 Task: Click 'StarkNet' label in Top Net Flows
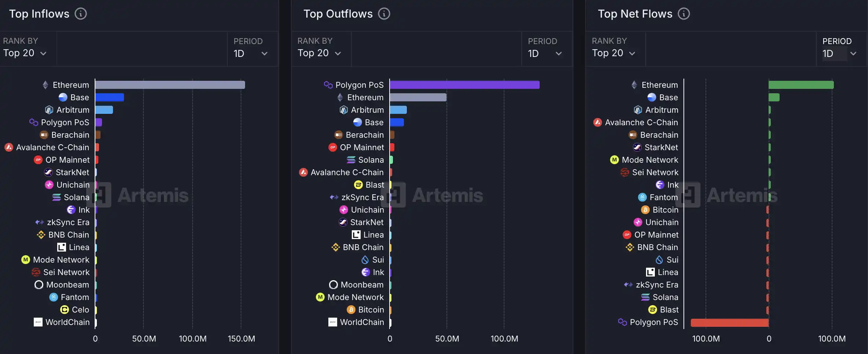point(661,147)
